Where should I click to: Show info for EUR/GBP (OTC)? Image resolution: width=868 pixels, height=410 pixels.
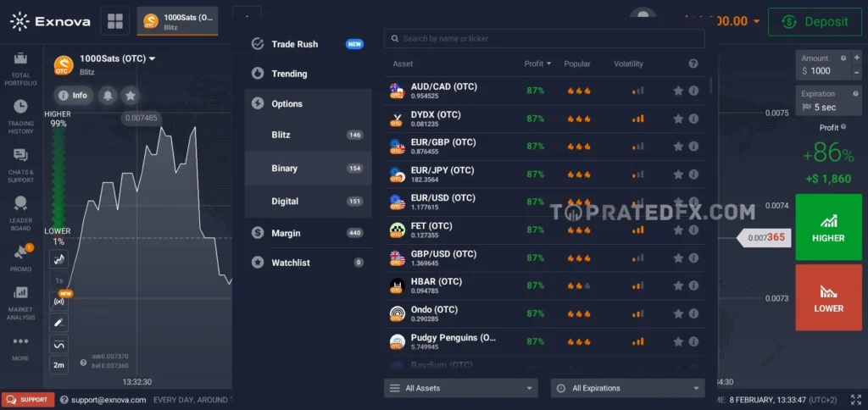[x=693, y=146]
